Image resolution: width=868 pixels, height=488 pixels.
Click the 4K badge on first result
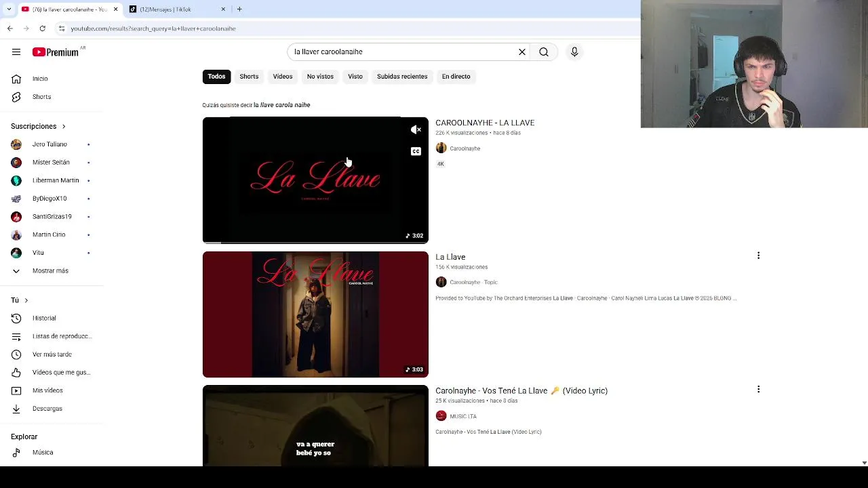tap(440, 164)
